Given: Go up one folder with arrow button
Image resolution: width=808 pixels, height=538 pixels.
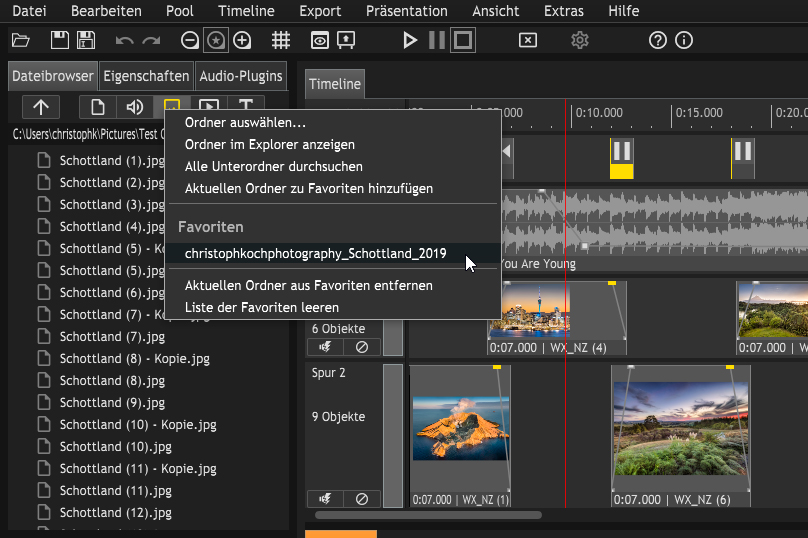Looking at the screenshot, I should pyautogui.click(x=41, y=107).
